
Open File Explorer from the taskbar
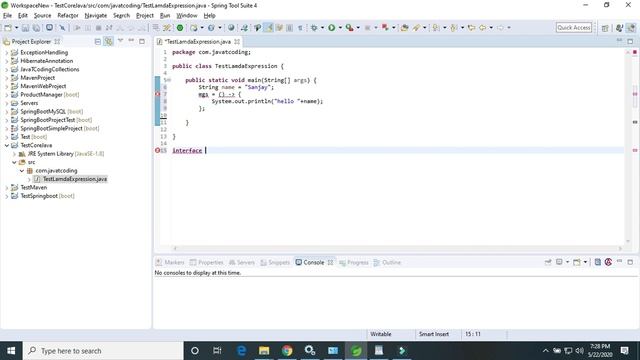(x=264, y=351)
